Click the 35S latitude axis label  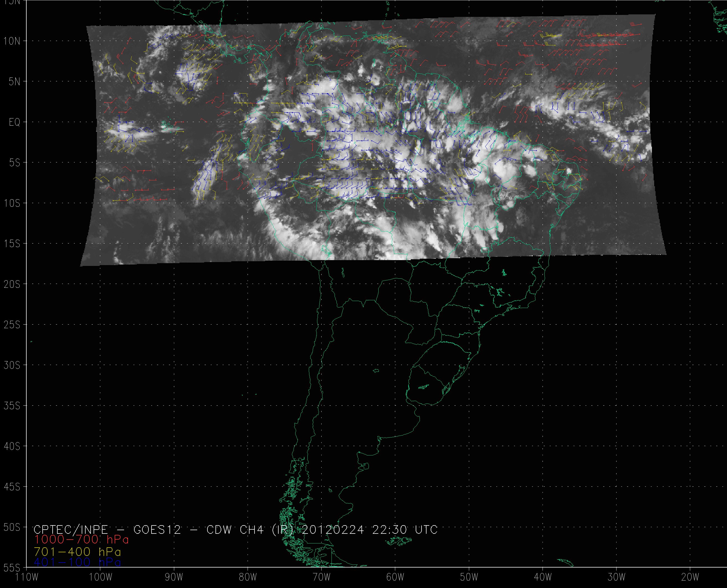point(12,406)
